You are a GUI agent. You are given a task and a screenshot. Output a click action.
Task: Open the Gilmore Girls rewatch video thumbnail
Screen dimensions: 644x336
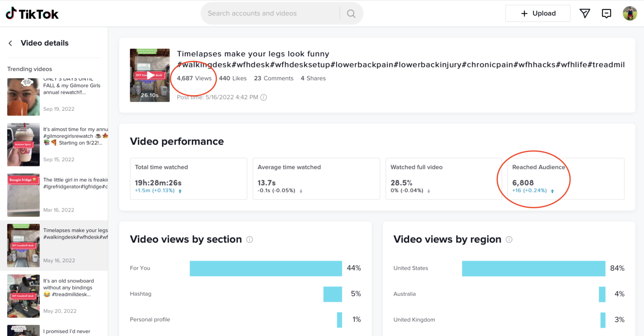(x=23, y=97)
